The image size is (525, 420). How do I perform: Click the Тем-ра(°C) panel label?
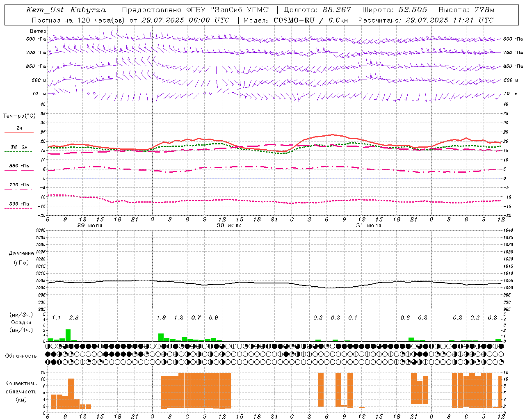pos(19,116)
